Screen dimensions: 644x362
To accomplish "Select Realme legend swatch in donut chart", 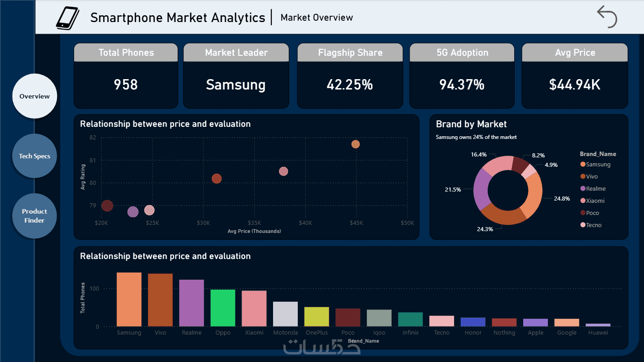I will (583, 189).
